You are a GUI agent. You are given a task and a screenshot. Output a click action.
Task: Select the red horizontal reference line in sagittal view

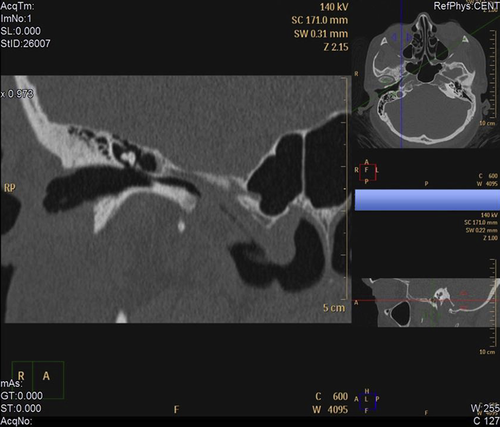coord(427,301)
